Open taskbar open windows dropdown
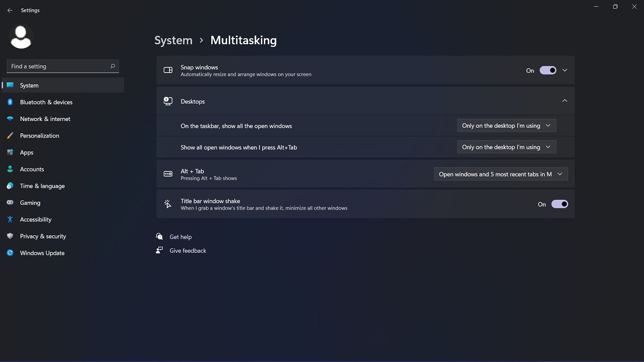Screen dimensions: 644x362 pyautogui.click(x=506, y=126)
